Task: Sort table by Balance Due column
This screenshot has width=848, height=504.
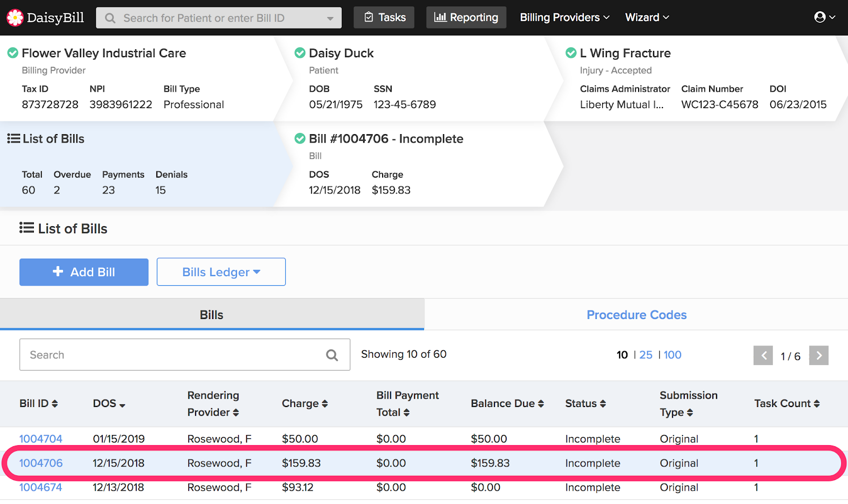Action: (x=507, y=404)
